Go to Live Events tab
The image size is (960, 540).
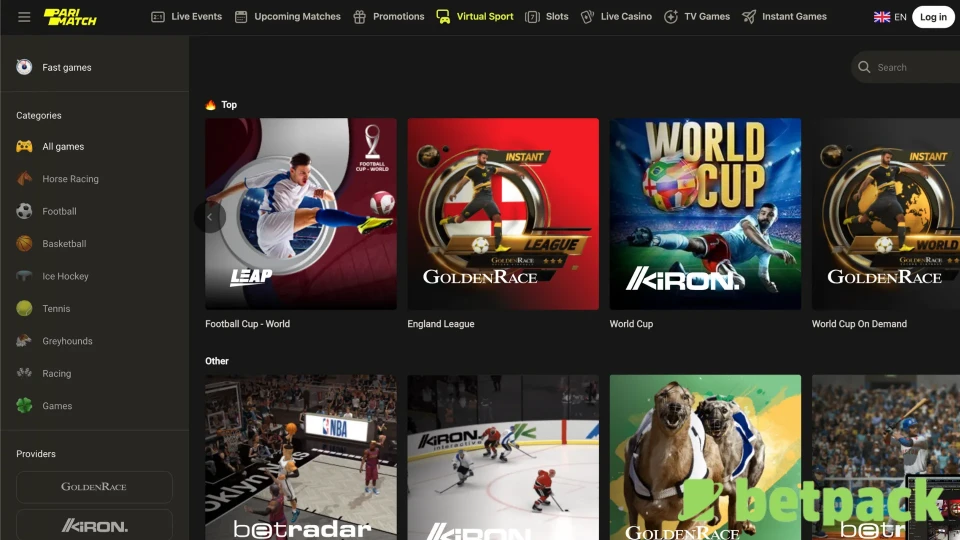(186, 17)
